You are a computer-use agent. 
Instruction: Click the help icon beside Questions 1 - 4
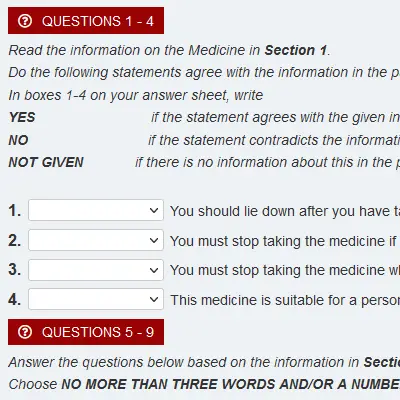pos(25,21)
